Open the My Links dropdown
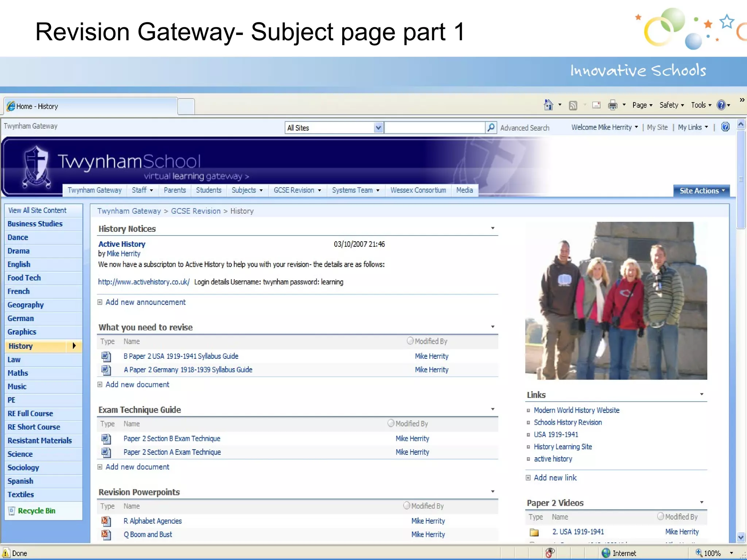The image size is (747, 560). click(693, 127)
